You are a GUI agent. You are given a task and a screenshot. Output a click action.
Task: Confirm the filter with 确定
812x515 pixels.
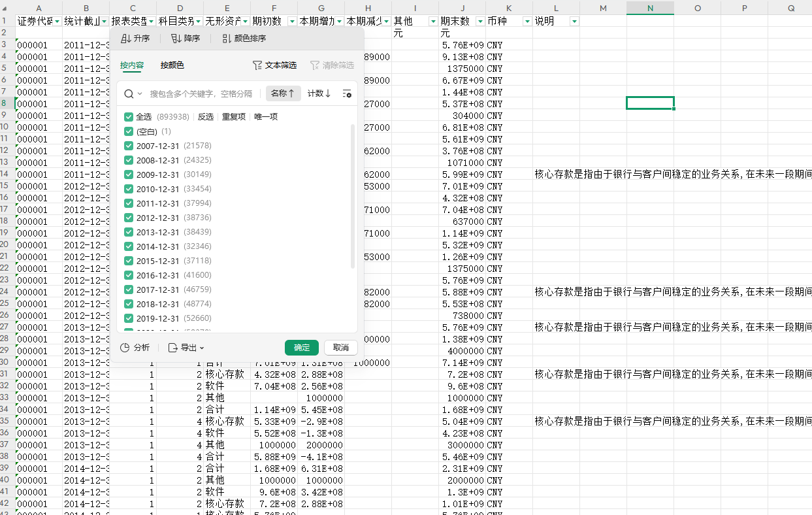(x=302, y=347)
